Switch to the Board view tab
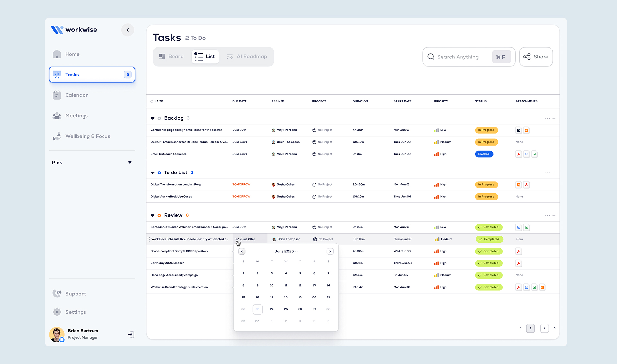The height and width of the screenshot is (364, 617). tap(172, 56)
